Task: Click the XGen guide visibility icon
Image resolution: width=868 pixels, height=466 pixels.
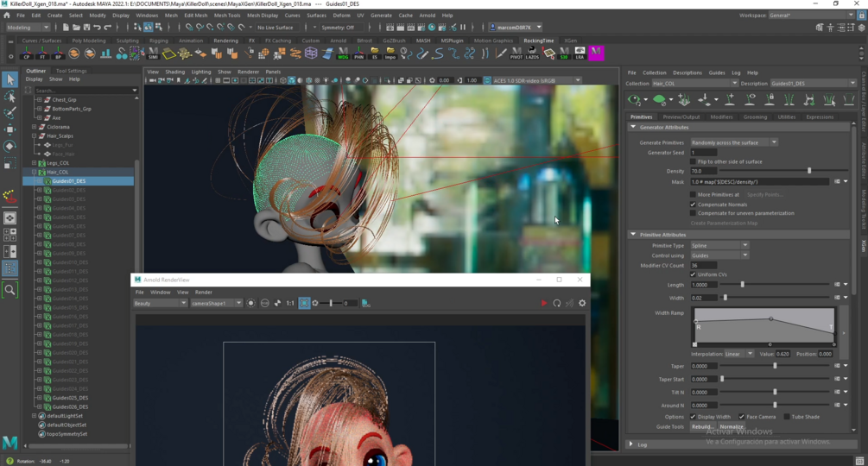Action: point(750,99)
